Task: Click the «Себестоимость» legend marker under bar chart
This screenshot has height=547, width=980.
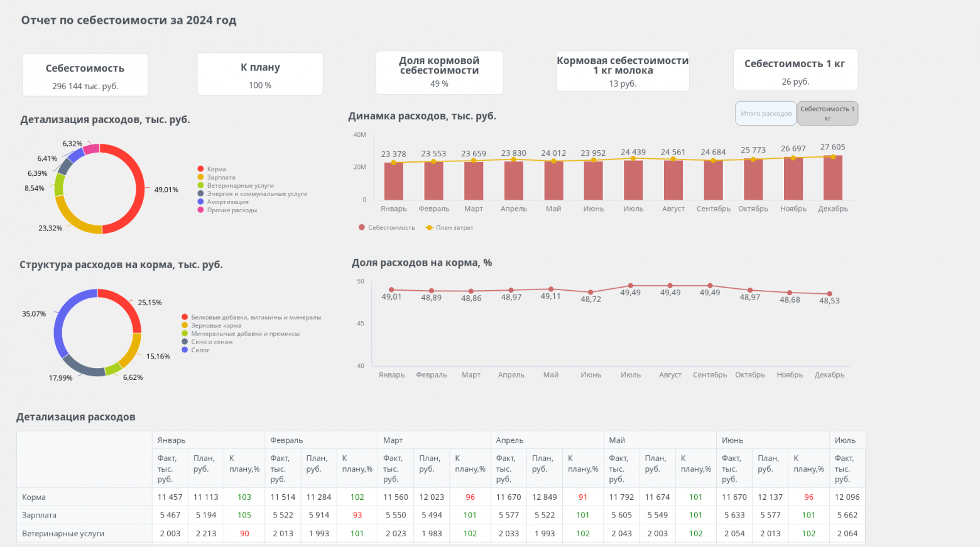Action: coord(362,227)
